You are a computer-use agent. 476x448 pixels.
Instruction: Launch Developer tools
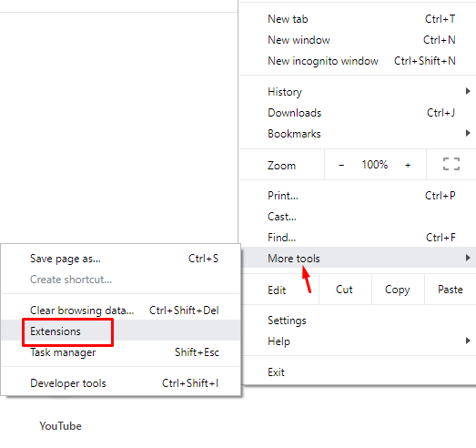tap(121, 383)
